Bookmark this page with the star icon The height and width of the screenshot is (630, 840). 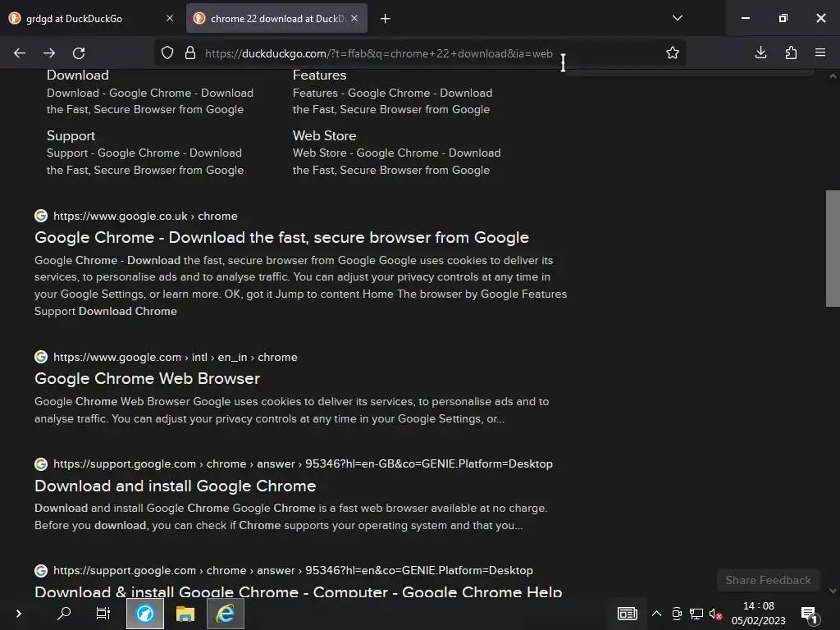point(673,53)
